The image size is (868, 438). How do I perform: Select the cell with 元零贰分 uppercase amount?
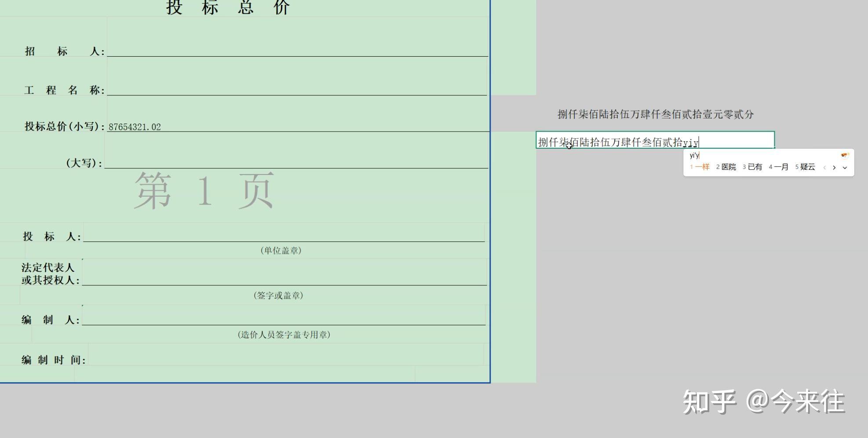(655, 114)
